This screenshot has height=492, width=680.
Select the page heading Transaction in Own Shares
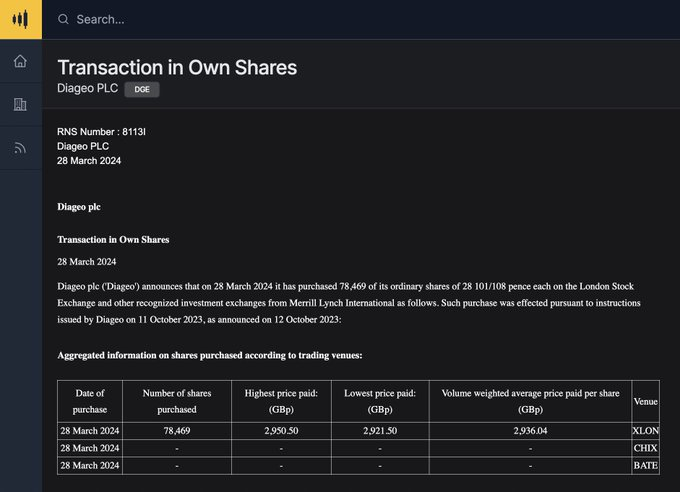pos(177,67)
